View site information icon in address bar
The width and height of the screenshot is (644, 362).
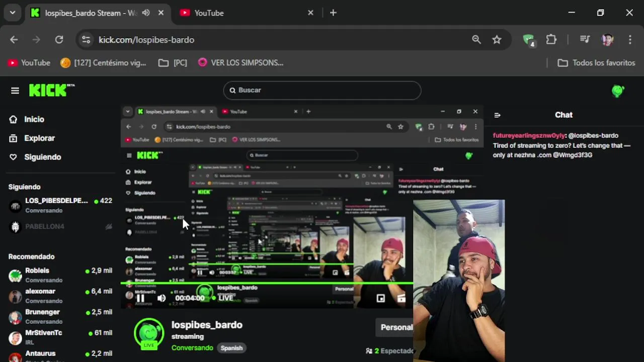pos(86,40)
